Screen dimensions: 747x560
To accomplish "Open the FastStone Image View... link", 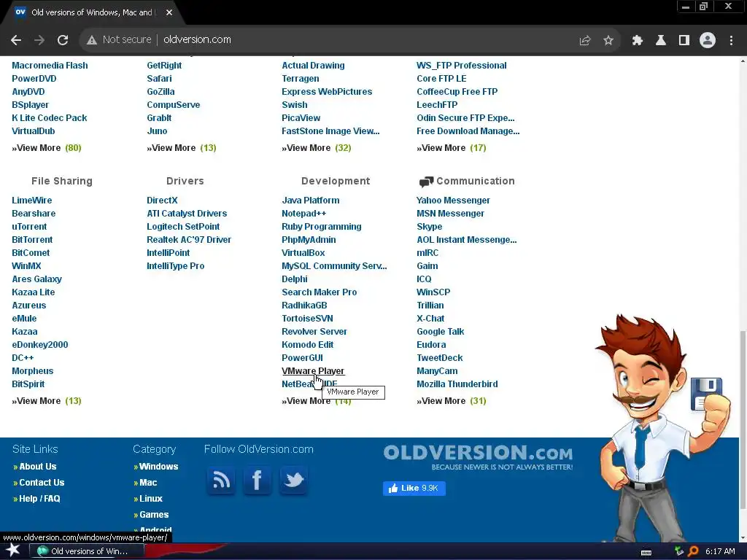I will [x=330, y=131].
